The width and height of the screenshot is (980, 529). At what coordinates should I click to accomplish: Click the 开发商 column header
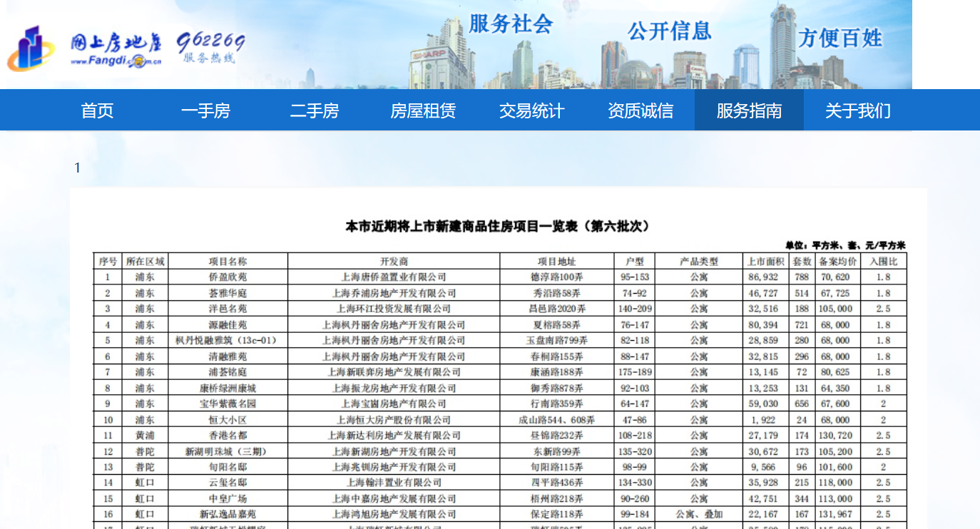coord(394,262)
